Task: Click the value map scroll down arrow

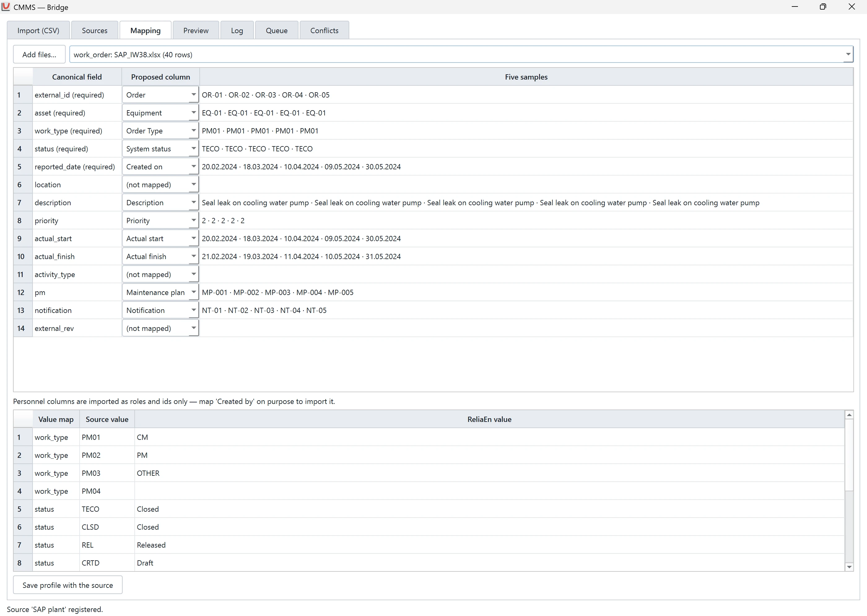Action: coord(849,567)
